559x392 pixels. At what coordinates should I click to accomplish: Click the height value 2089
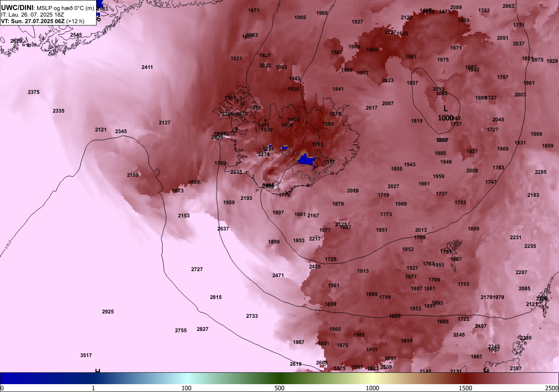pos(456,7)
